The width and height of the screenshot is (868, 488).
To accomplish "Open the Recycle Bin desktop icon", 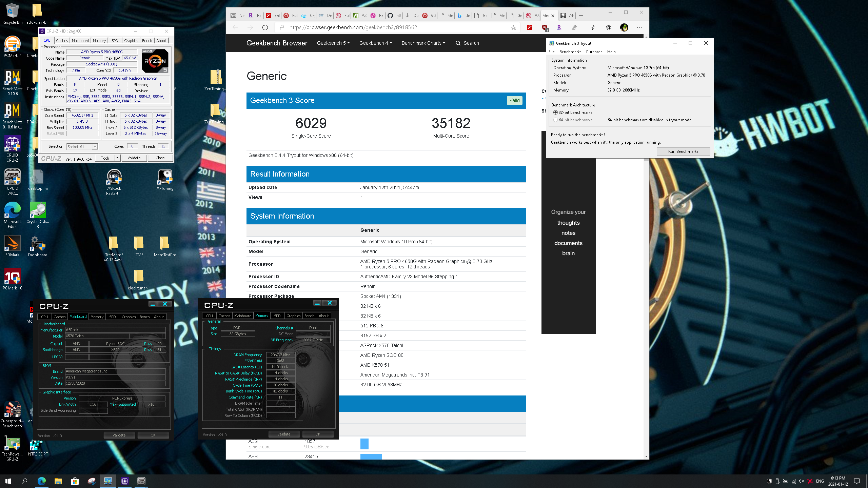I will 12,14.
